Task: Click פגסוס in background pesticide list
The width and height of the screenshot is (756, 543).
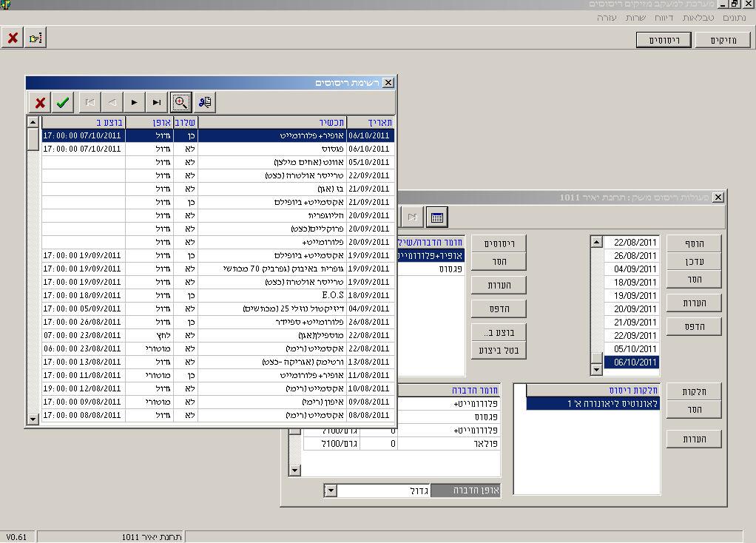Action: [431, 269]
